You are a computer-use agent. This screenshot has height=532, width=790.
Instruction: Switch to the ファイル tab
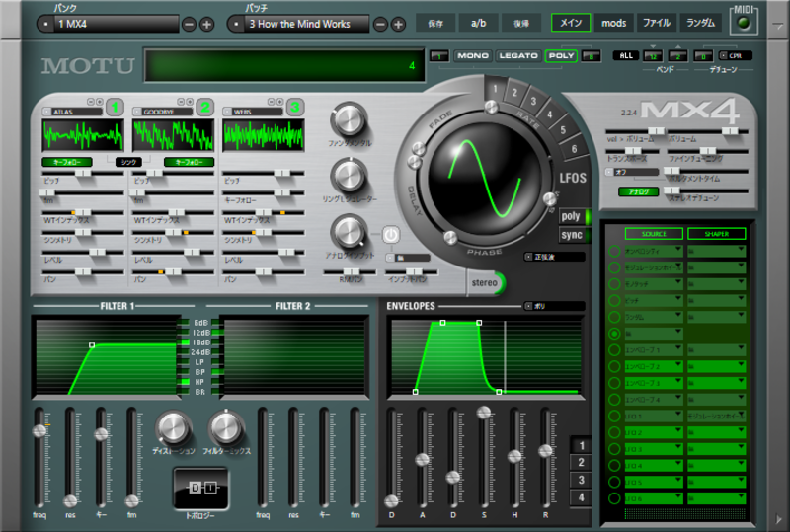tap(657, 23)
